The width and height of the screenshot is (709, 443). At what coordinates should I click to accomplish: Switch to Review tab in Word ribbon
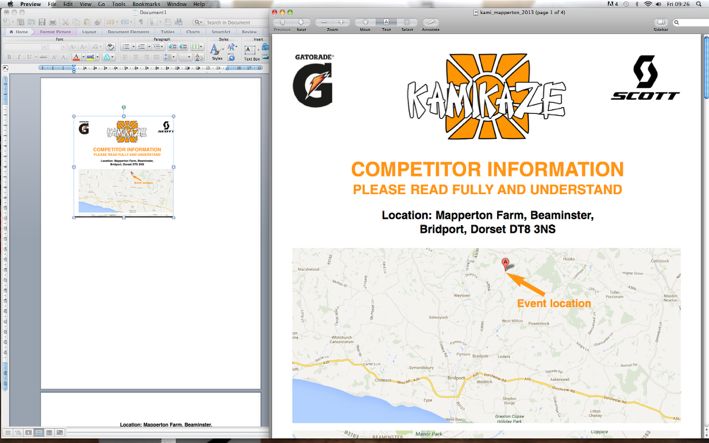[x=249, y=32]
